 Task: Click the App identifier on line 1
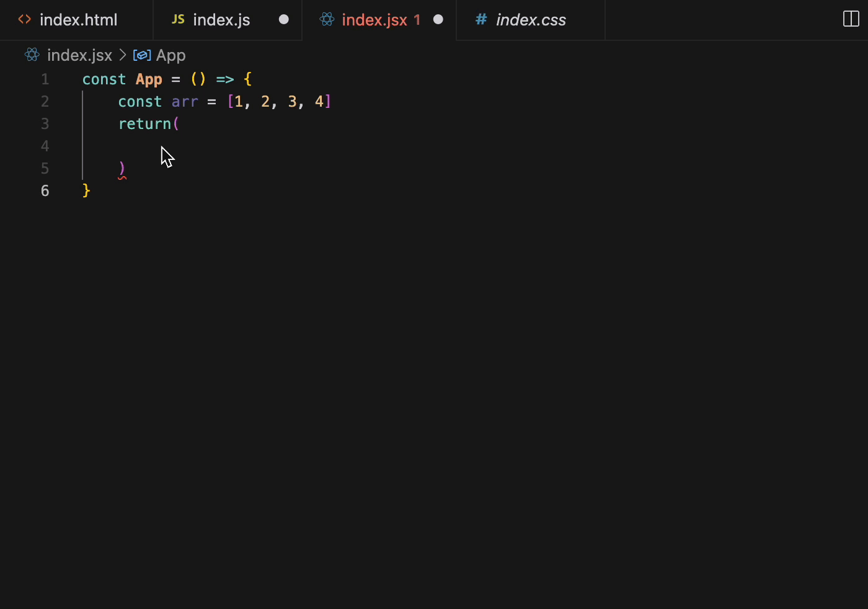[x=149, y=79]
